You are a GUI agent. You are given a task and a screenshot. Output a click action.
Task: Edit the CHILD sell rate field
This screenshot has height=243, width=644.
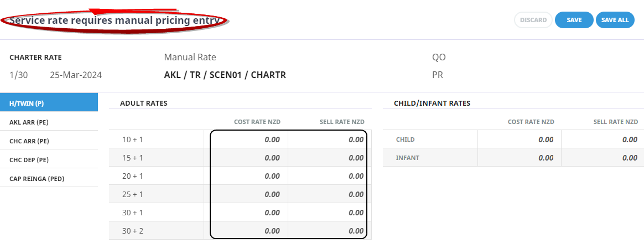click(x=603, y=139)
